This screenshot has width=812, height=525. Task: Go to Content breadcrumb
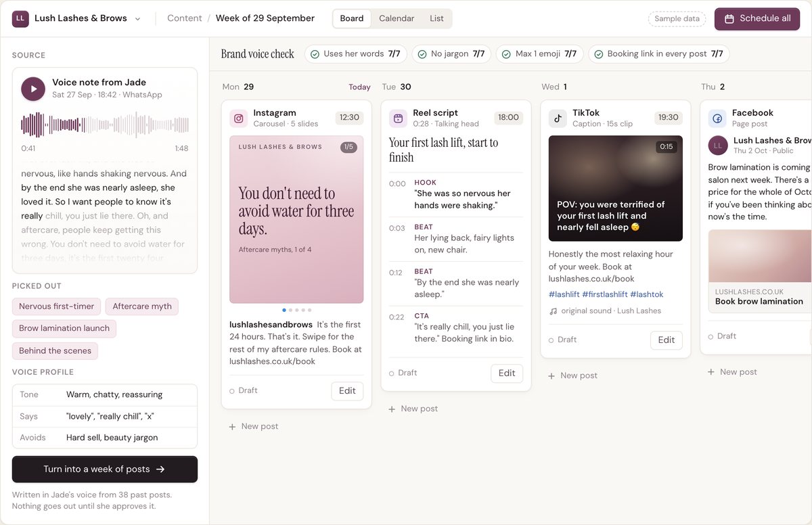pyautogui.click(x=184, y=18)
